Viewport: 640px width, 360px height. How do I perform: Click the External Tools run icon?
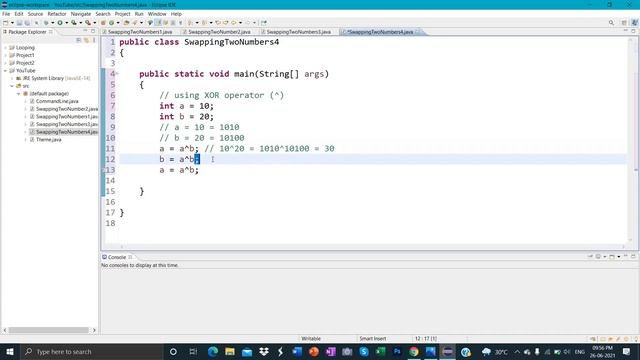point(88,23)
